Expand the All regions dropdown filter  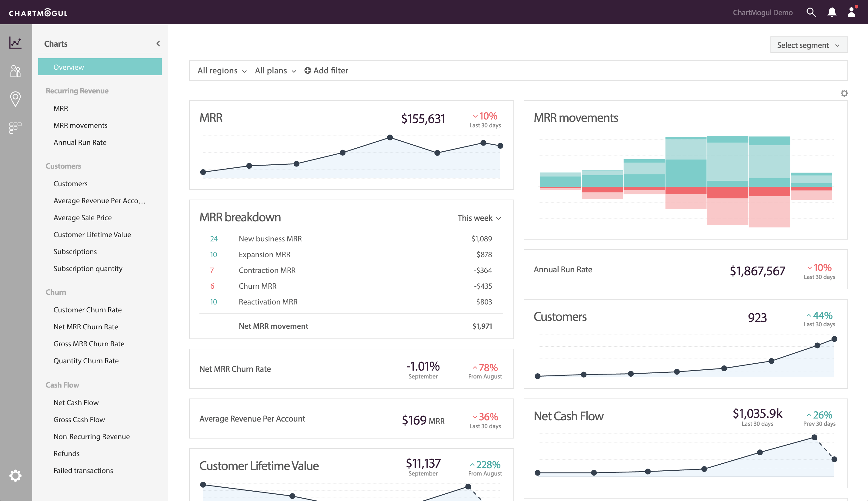coord(222,70)
